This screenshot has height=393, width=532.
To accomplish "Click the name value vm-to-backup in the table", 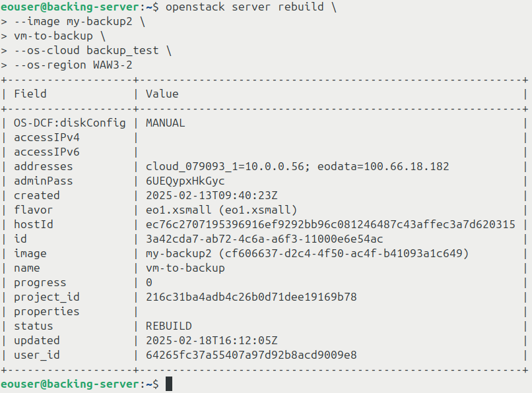I will click(185, 268).
